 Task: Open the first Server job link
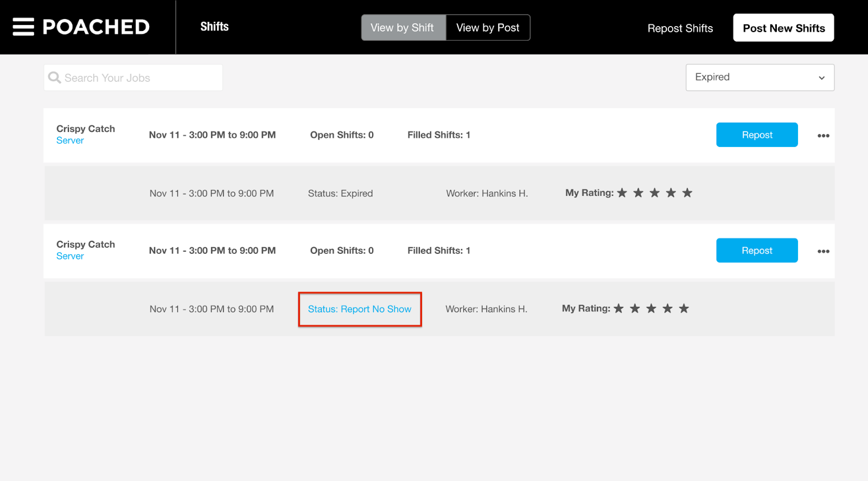pos(70,140)
